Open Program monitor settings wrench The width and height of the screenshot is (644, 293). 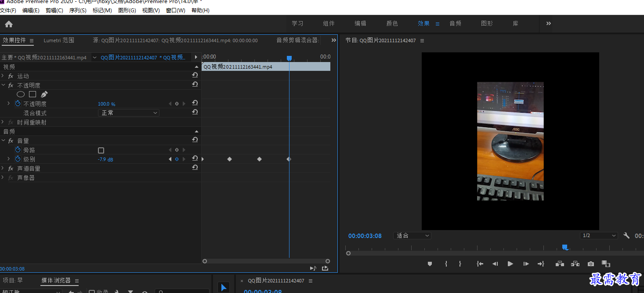pos(626,236)
